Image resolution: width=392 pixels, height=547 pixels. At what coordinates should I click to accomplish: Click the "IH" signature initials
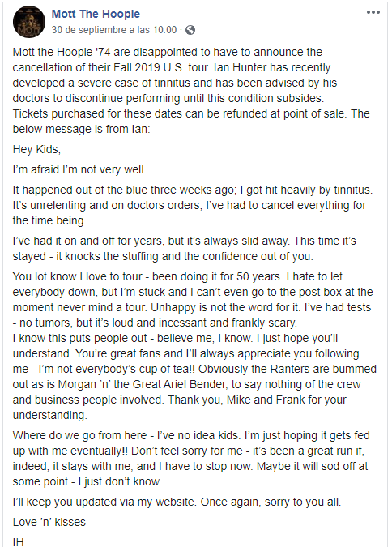[19, 542]
